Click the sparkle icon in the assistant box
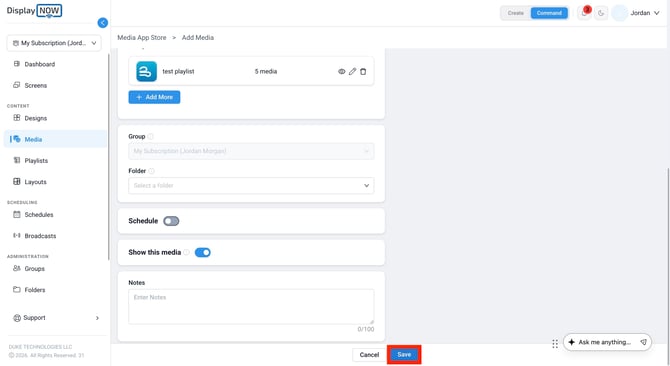670x366 pixels. click(571, 342)
